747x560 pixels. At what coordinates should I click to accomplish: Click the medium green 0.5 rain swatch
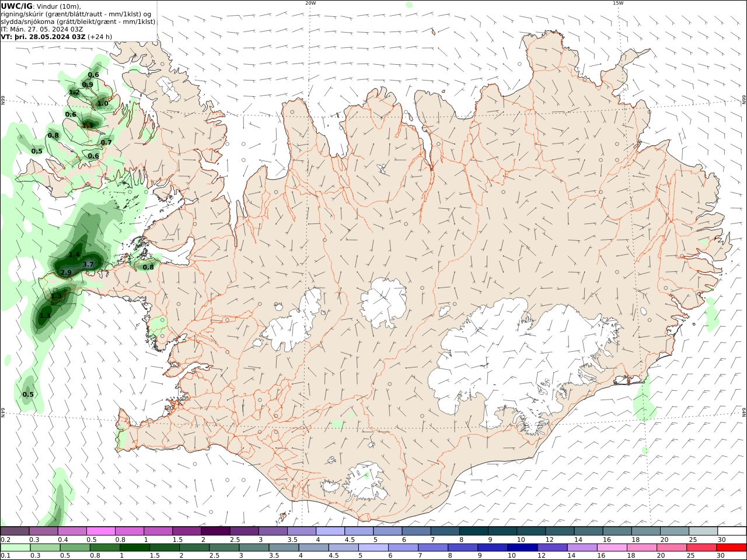(x=74, y=548)
